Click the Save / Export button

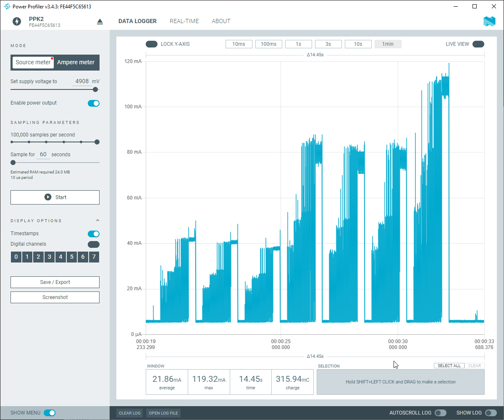[55, 282]
